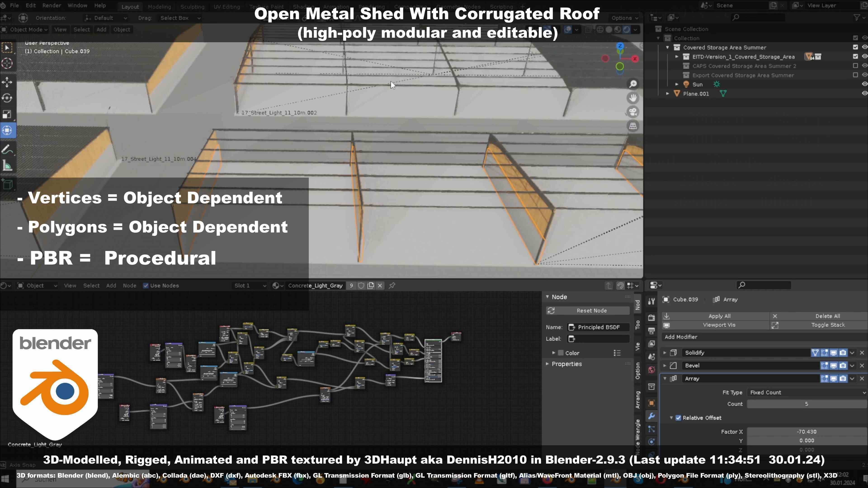Pin the material in node editor header
Image resolution: width=868 pixels, height=488 pixels.
(392, 286)
